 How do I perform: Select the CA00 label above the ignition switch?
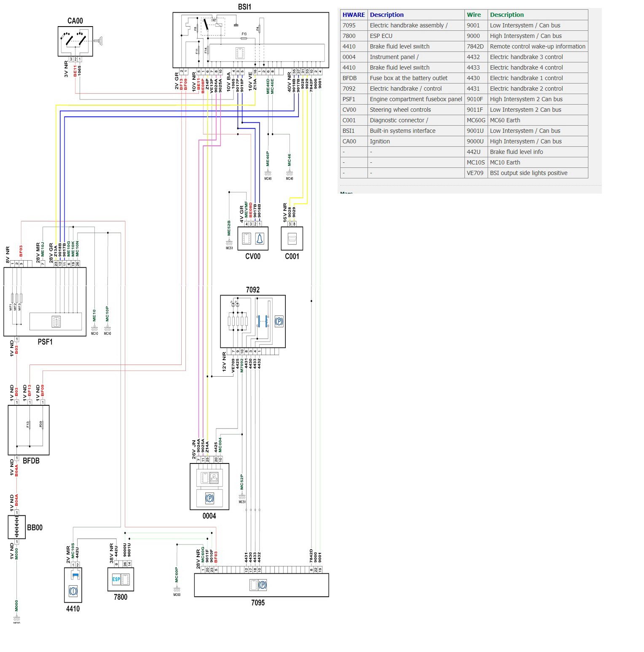[75, 21]
